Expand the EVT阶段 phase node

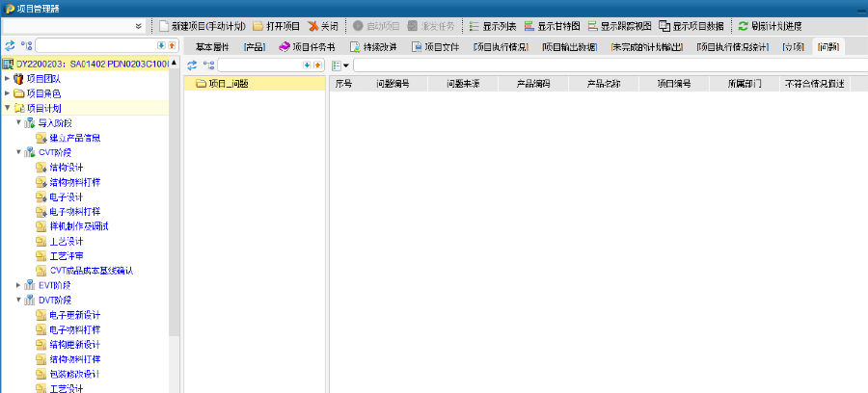point(18,285)
